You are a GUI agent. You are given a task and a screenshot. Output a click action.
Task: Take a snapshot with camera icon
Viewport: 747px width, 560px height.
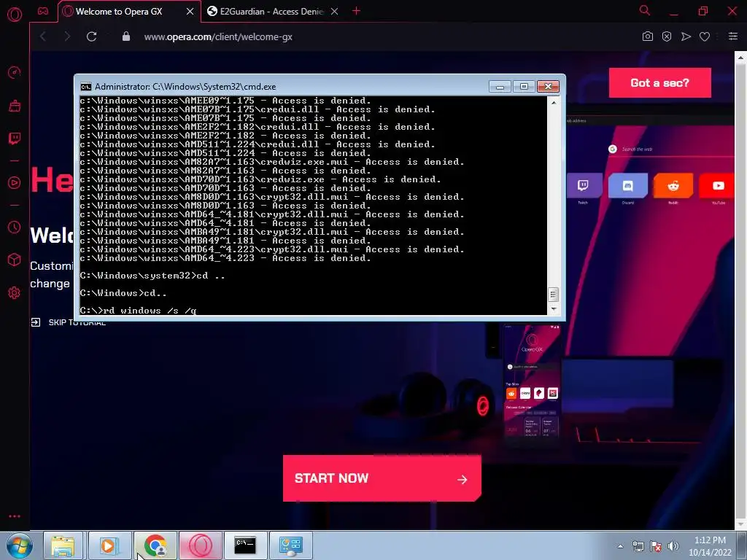click(648, 36)
